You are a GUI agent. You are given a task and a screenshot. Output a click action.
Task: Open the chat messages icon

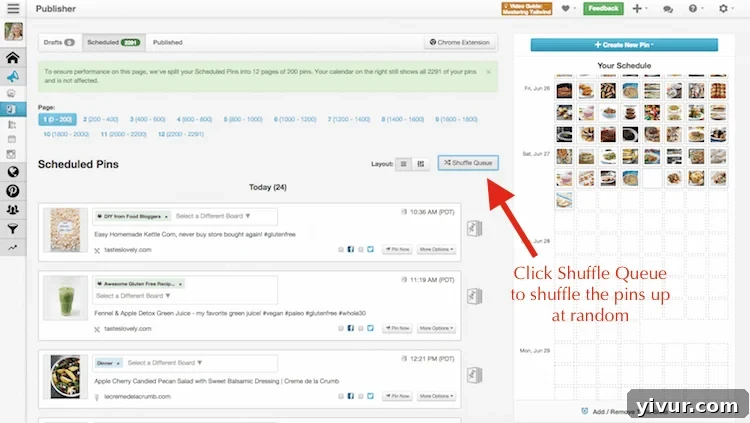click(x=667, y=9)
